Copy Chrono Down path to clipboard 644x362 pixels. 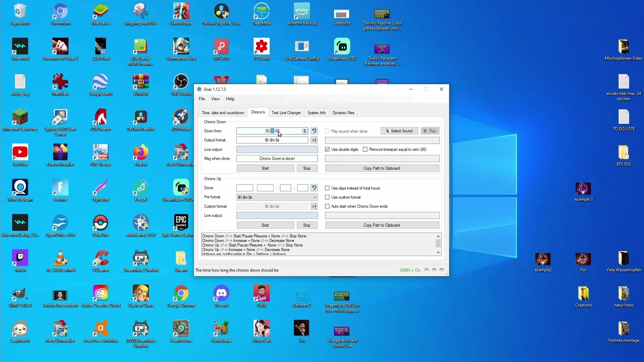coord(382,168)
